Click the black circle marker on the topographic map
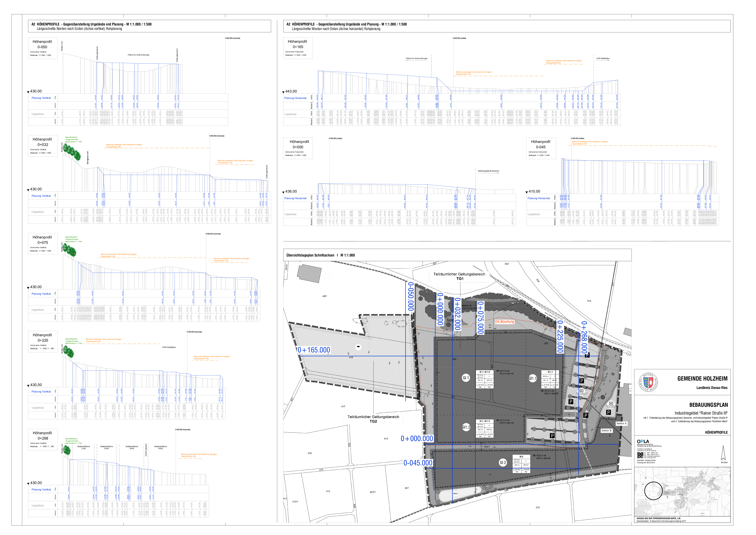Screen dimensions: 756x535 tap(653, 491)
